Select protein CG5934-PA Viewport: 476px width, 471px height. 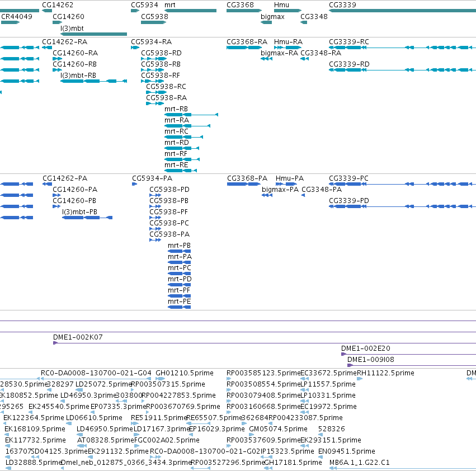134,184
